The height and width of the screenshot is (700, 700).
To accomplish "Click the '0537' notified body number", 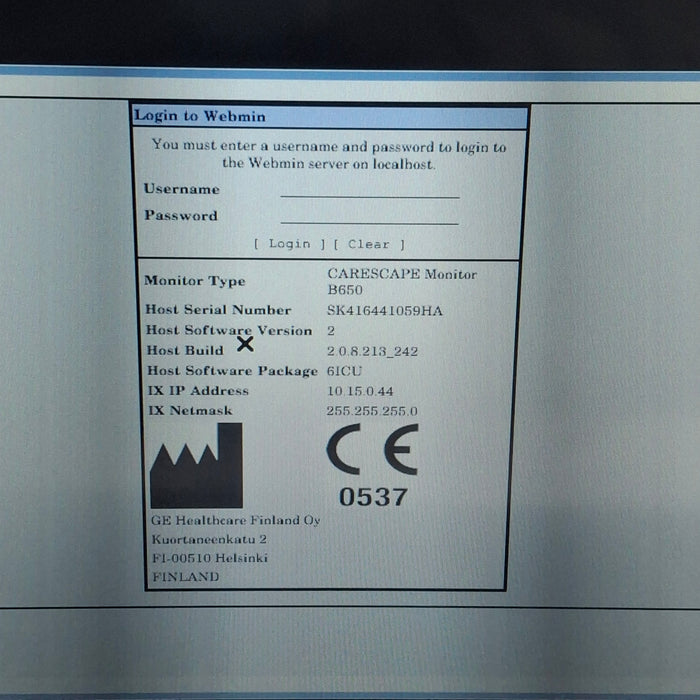I will tap(373, 497).
